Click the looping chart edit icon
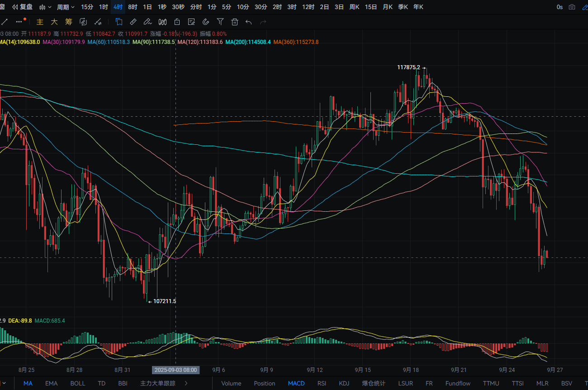 pyautogui.click(x=83, y=22)
